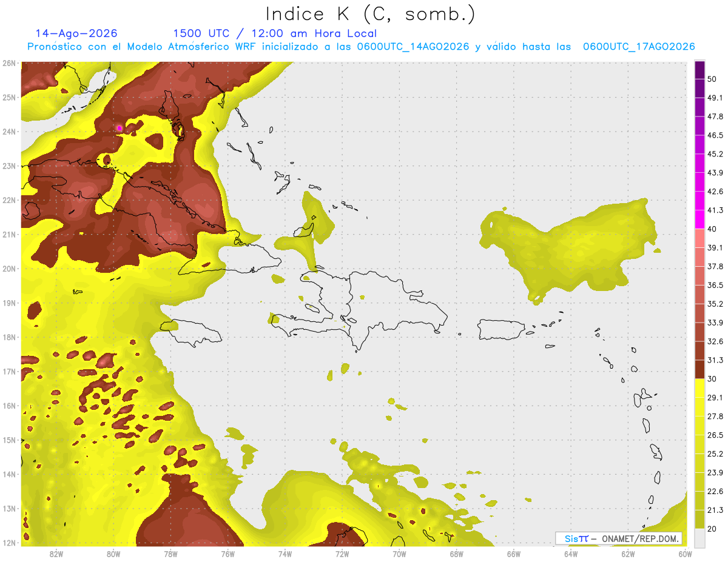Click the Puerto Rico island outline on the map
728x562 pixels.
[x=501, y=330]
